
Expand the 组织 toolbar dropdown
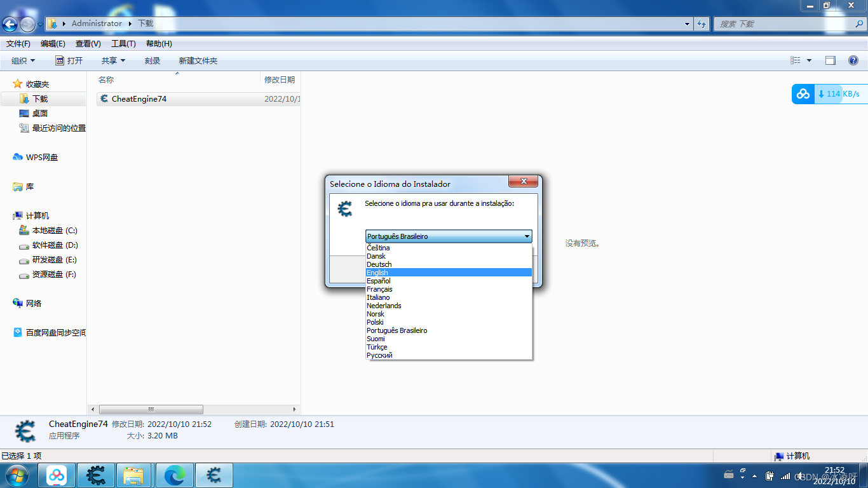tap(24, 60)
